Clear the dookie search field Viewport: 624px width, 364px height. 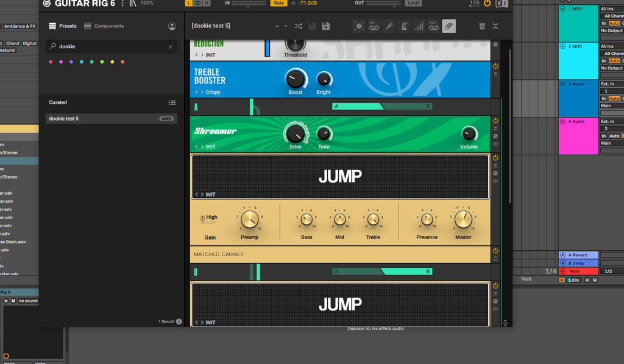pos(170,47)
